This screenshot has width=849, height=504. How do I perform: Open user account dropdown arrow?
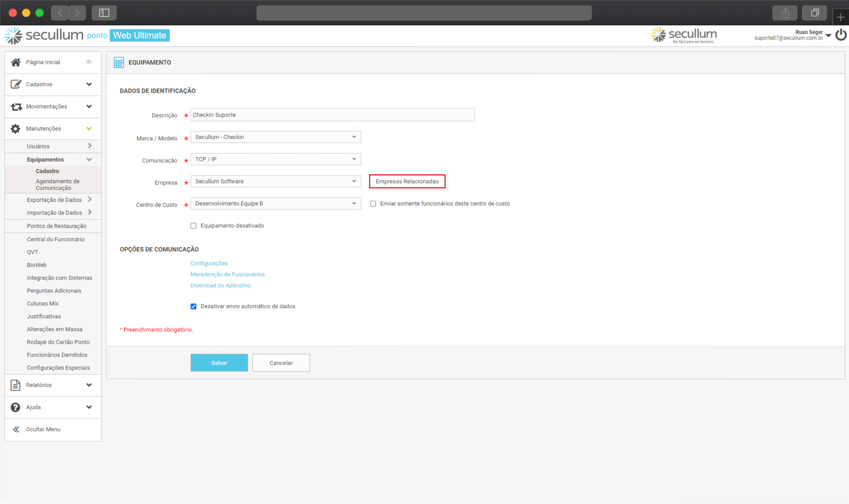[x=828, y=35]
